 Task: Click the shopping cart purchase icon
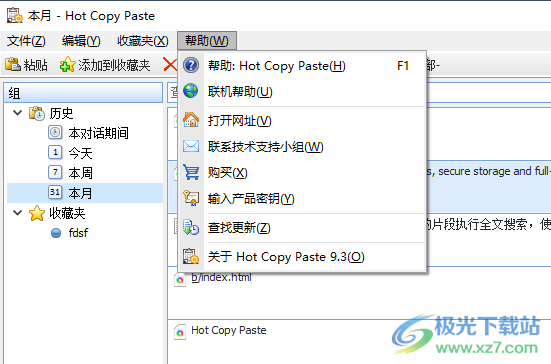click(191, 172)
